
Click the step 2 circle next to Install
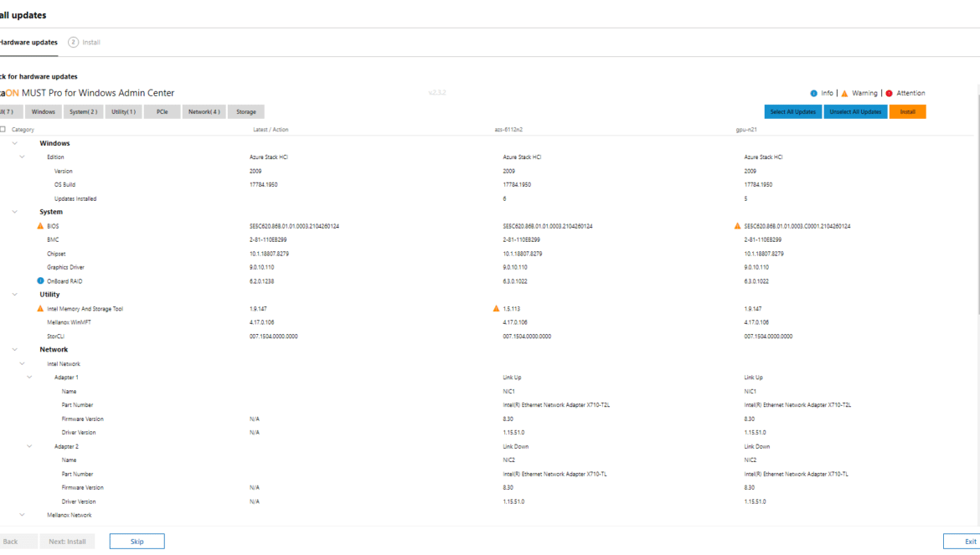pyautogui.click(x=73, y=43)
